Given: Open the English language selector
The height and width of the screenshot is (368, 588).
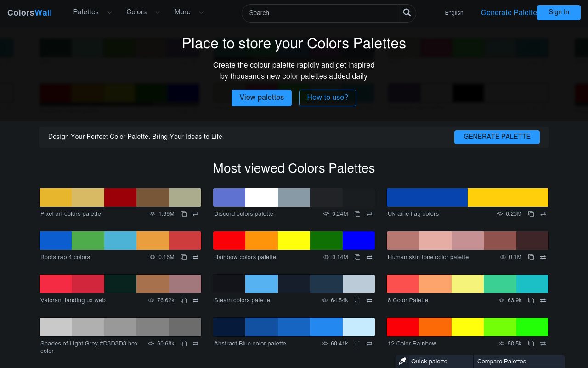Looking at the screenshot, I should point(454,13).
